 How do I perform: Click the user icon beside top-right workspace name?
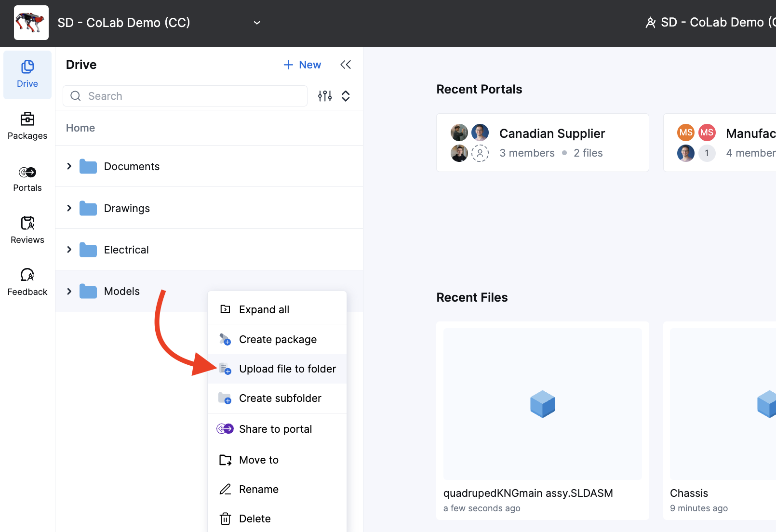click(651, 23)
